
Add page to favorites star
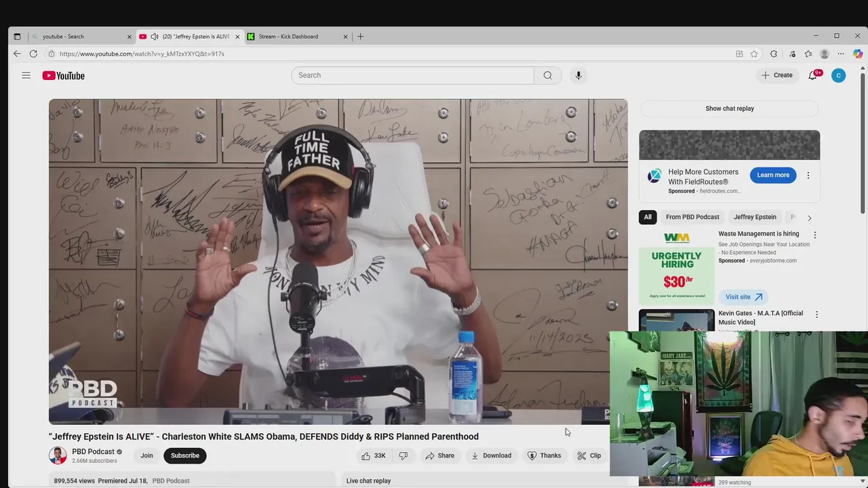click(754, 54)
